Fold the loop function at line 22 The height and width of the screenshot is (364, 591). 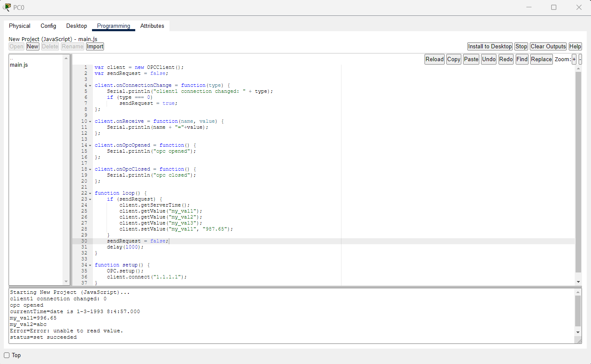click(x=90, y=193)
